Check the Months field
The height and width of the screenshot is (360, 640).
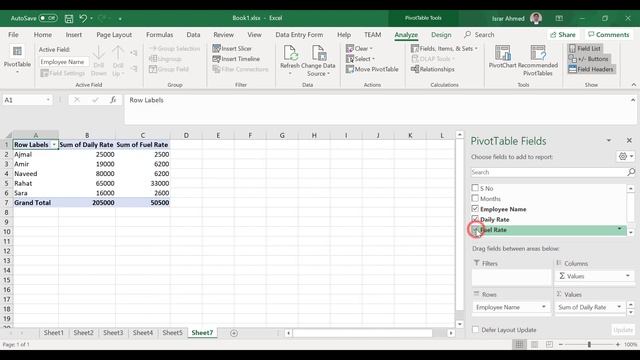pos(475,198)
